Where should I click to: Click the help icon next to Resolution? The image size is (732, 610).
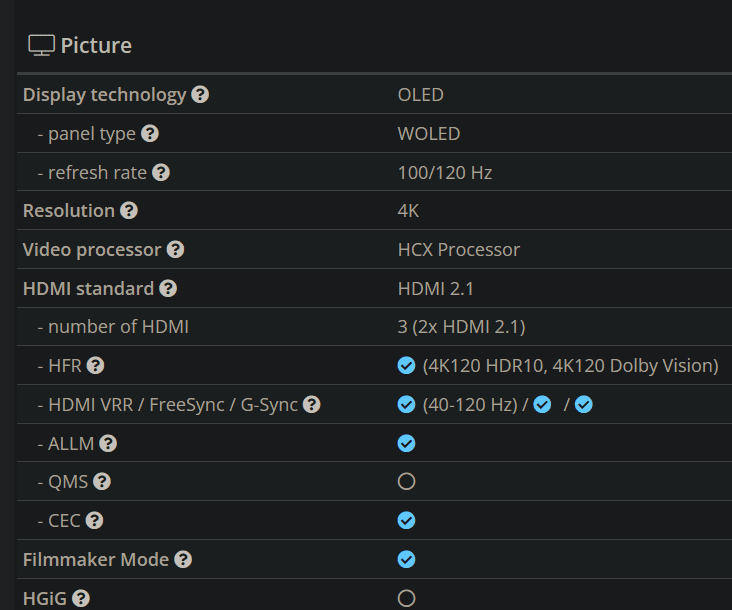pyautogui.click(x=128, y=211)
